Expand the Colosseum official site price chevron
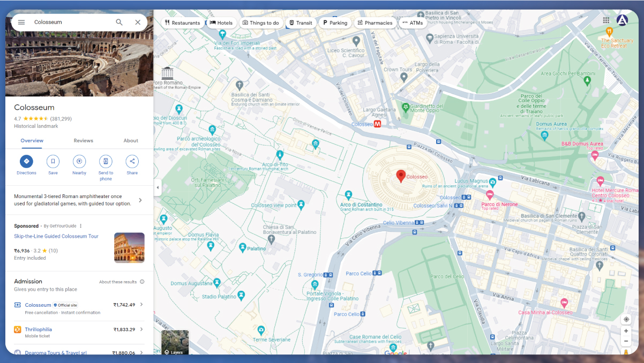The height and width of the screenshot is (363, 644). (141, 305)
